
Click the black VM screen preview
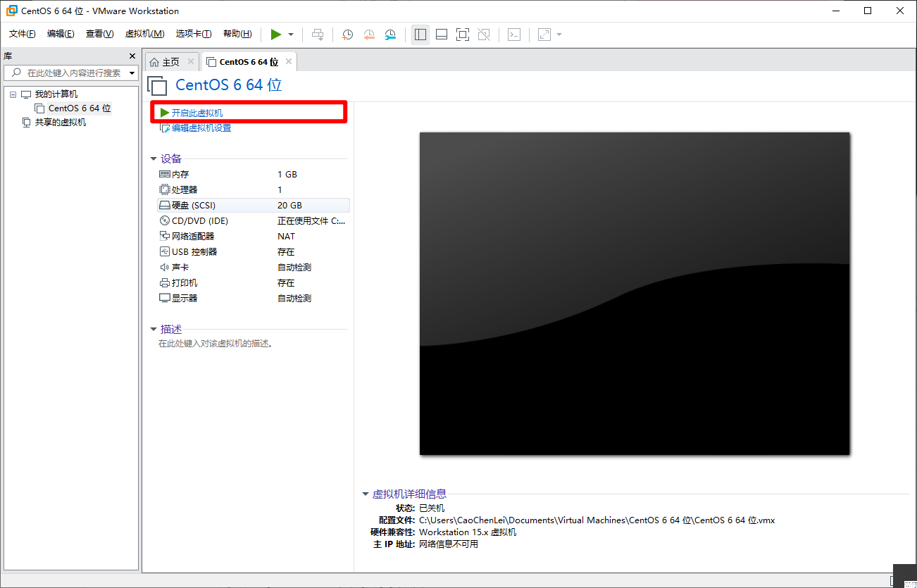tap(635, 294)
